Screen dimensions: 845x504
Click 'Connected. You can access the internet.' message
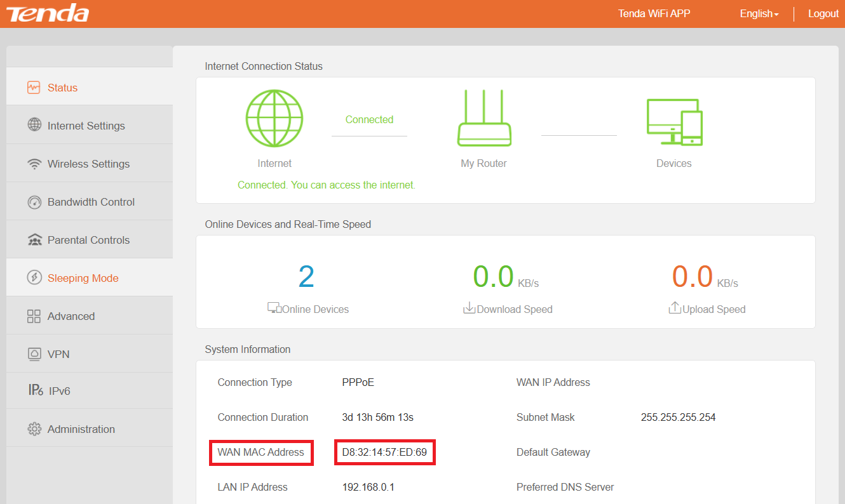click(x=327, y=185)
